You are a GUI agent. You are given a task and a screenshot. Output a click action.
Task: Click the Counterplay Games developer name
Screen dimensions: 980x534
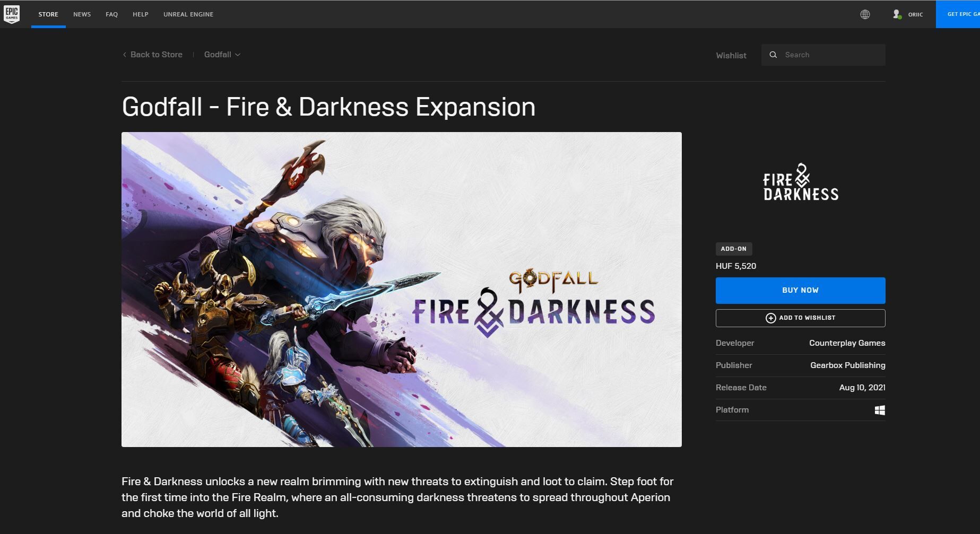pos(847,343)
